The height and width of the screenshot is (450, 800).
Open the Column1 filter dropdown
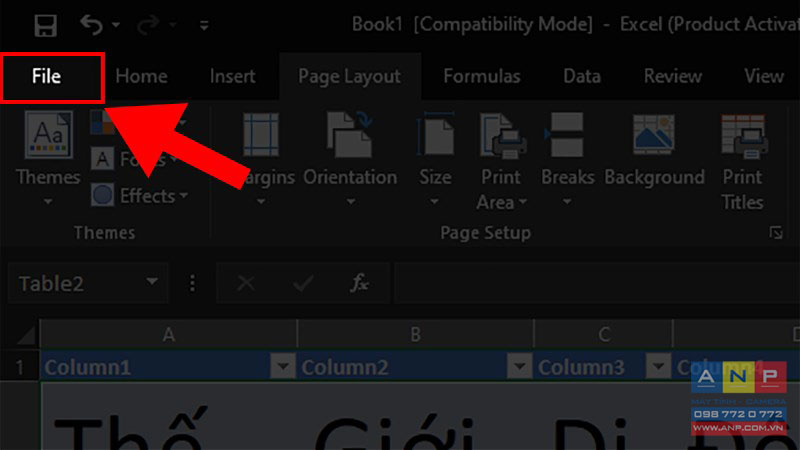(283, 366)
